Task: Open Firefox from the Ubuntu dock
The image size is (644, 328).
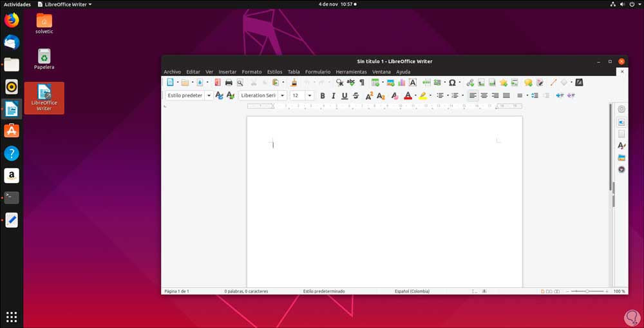Action: [x=12, y=20]
